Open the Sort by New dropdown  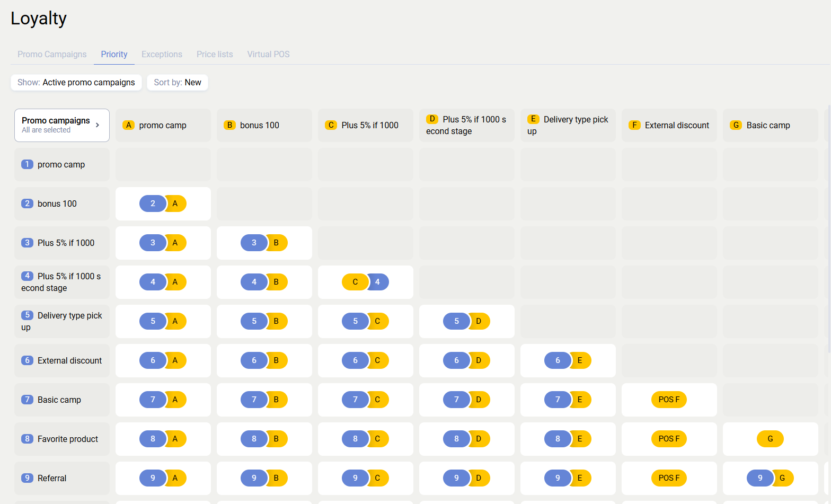[x=178, y=83]
